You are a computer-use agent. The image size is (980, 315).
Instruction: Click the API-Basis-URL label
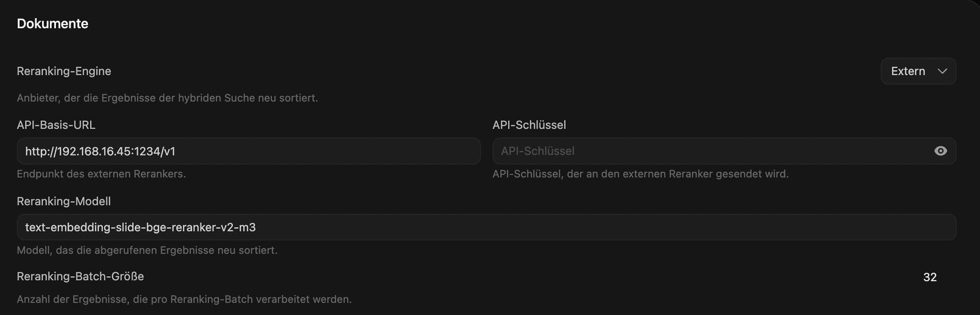pos(56,125)
